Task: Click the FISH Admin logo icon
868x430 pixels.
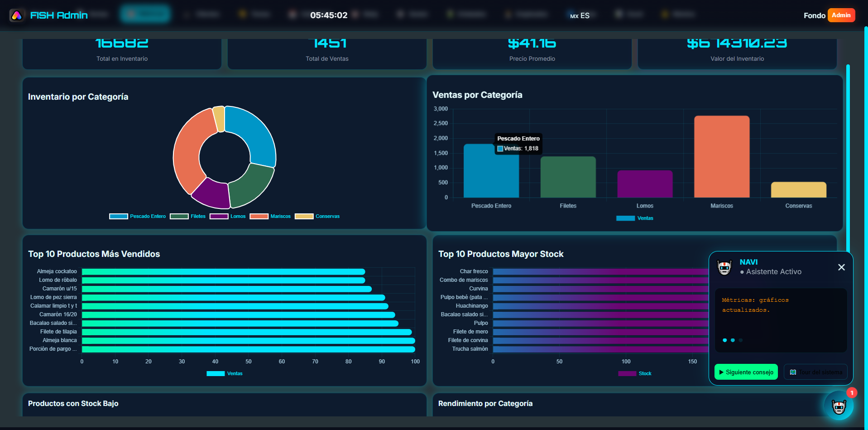Action: pos(16,14)
